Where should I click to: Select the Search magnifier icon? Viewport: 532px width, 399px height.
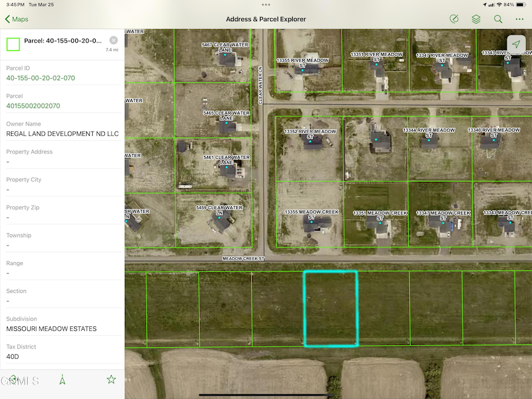click(498, 19)
